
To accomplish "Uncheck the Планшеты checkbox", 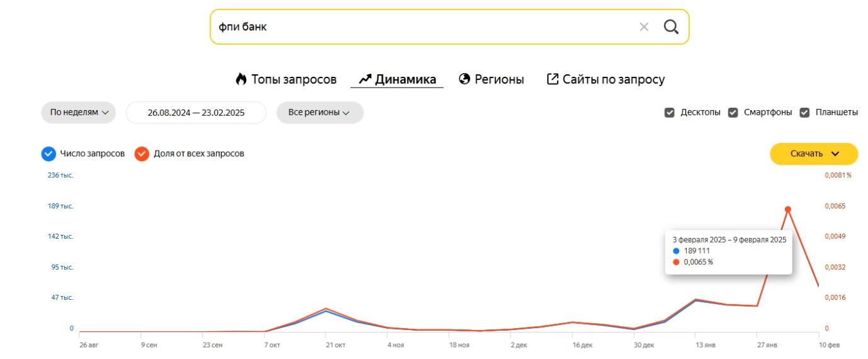I will (x=804, y=113).
